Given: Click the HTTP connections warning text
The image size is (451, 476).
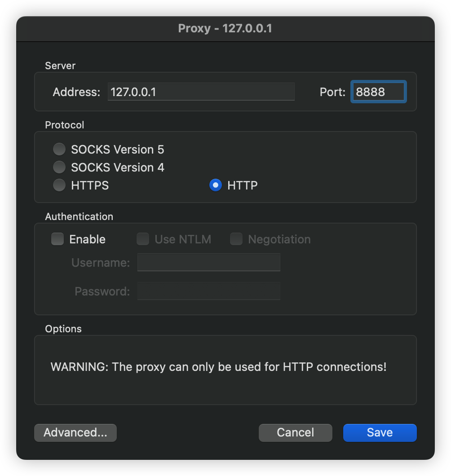Looking at the screenshot, I should (x=218, y=367).
